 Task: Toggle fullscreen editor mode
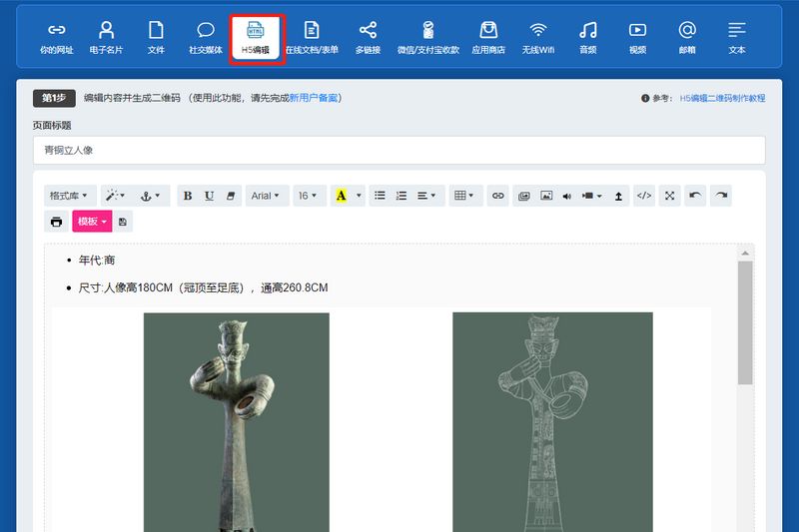coord(669,196)
